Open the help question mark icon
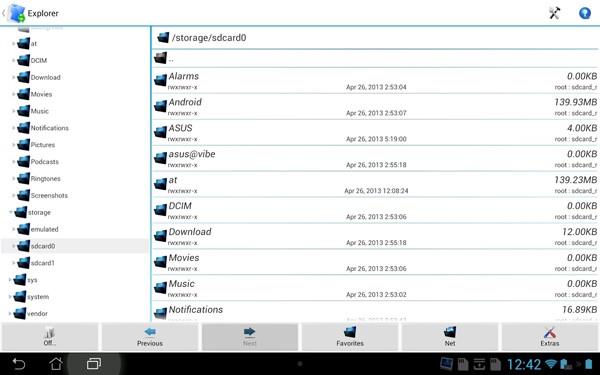Image resolution: width=600 pixels, height=375 pixels. (585, 13)
